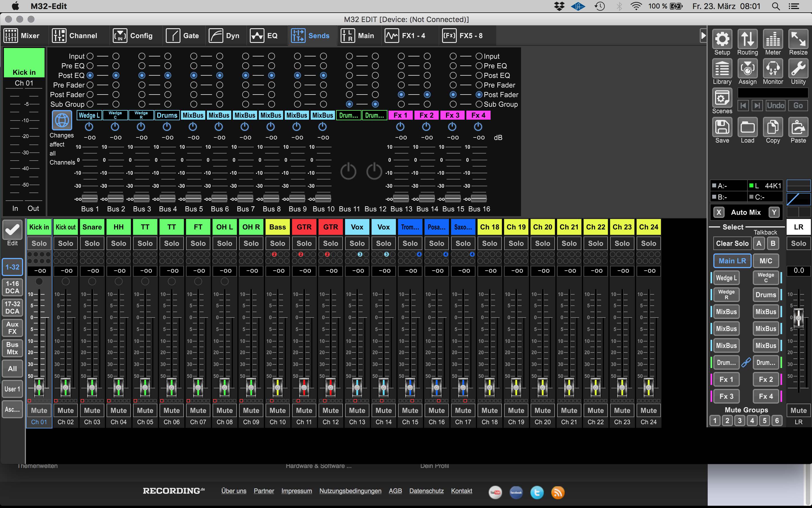This screenshot has height=508, width=812.
Task: Click the Save disk icon
Action: (722, 127)
